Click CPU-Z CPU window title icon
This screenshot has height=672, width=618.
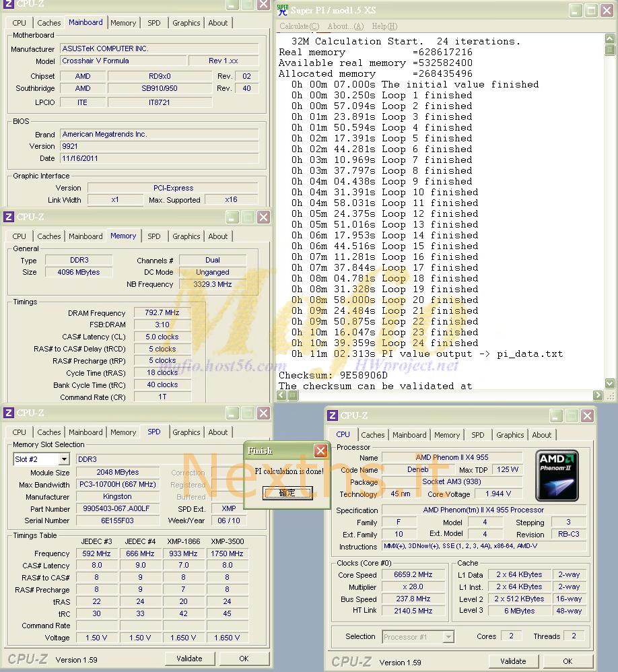pyautogui.click(x=332, y=415)
